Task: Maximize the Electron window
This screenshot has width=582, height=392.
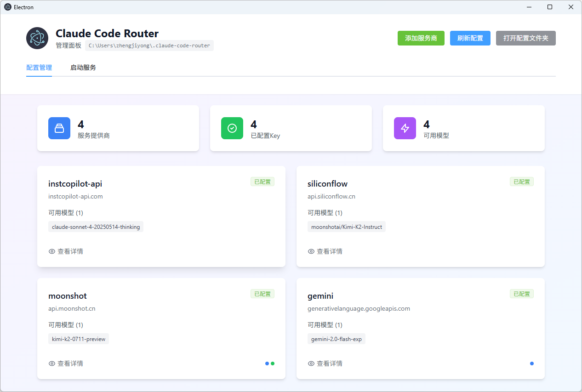Action: [x=550, y=7]
